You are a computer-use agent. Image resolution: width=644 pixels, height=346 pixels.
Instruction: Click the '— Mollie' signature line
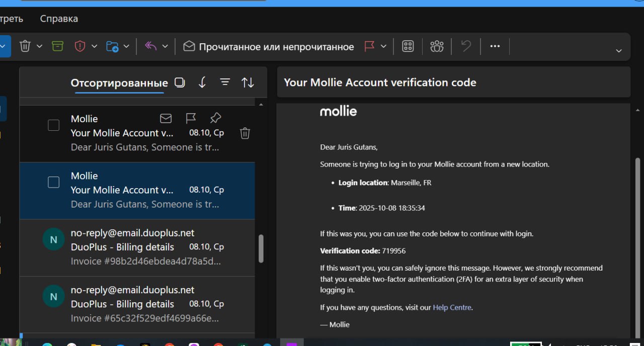tap(335, 324)
